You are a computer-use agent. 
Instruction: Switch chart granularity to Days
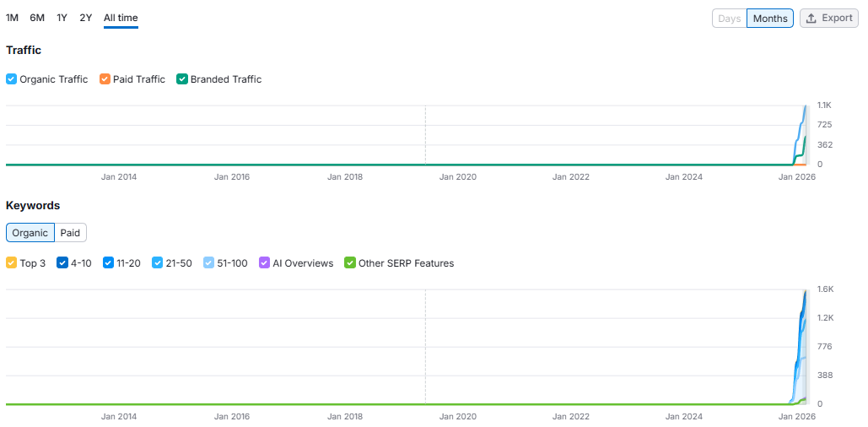tap(730, 19)
